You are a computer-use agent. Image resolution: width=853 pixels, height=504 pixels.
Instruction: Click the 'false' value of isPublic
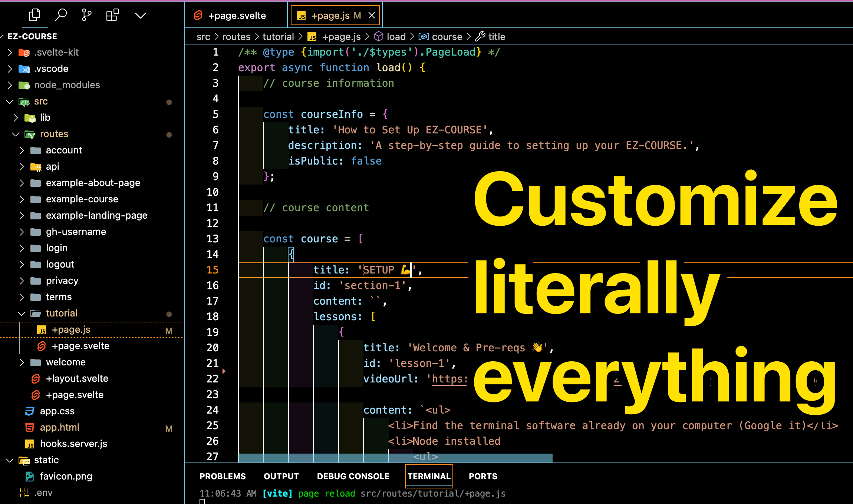[x=366, y=161]
